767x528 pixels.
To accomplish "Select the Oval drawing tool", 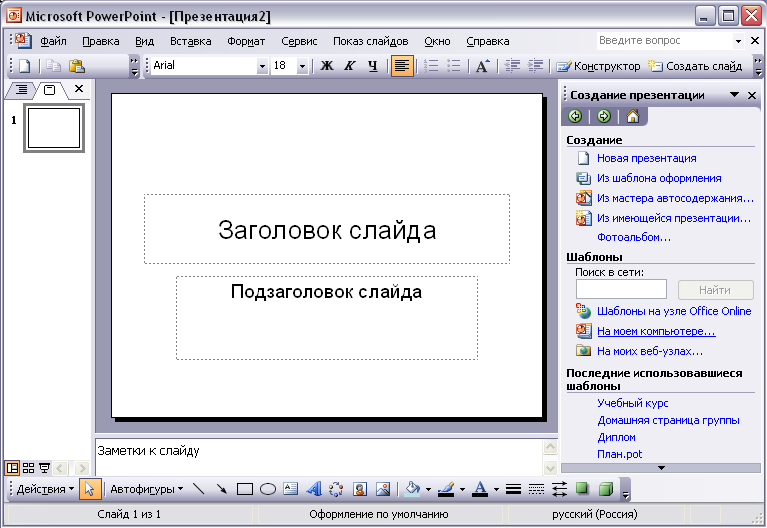I will 268,489.
